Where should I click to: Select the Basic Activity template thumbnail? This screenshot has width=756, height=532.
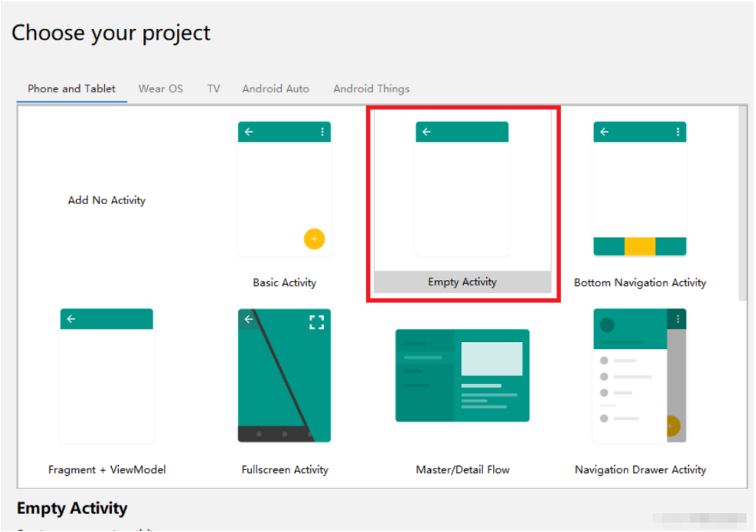click(x=284, y=189)
